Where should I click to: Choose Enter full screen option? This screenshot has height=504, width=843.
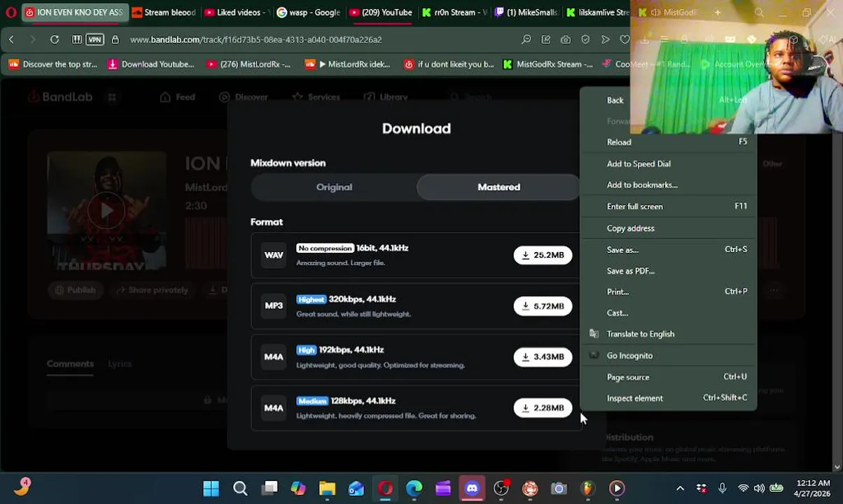(668, 206)
